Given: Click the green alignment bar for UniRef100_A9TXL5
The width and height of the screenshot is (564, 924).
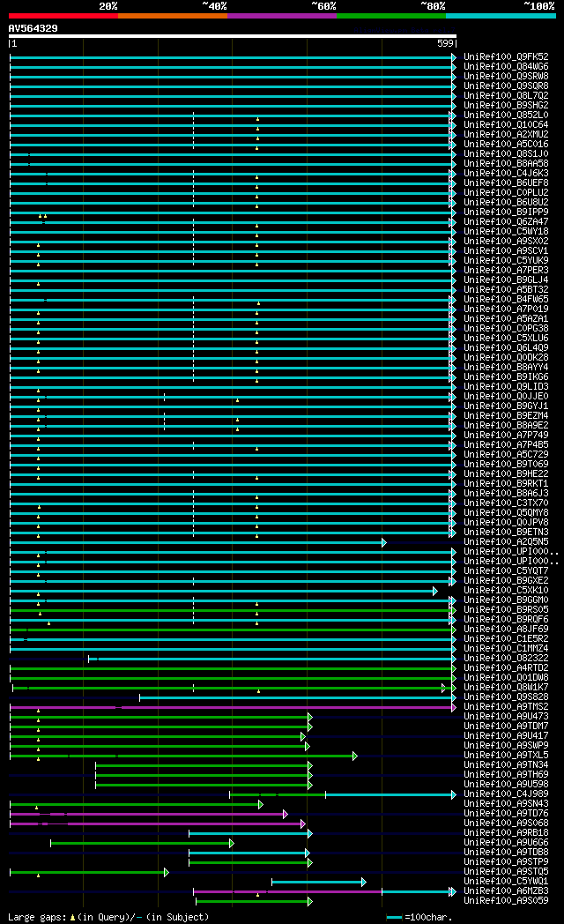Looking at the screenshot, I should coord(183,756).
